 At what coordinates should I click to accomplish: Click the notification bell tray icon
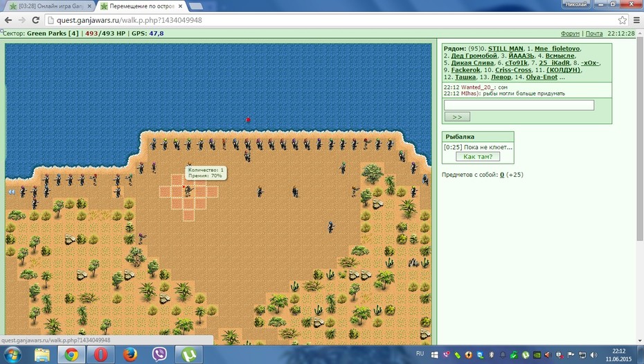click(x=503, y=355)
